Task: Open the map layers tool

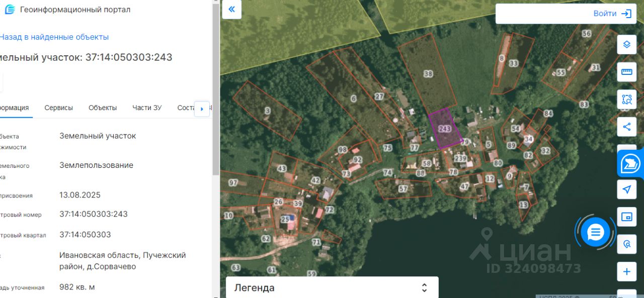Action: coord(627,44)
